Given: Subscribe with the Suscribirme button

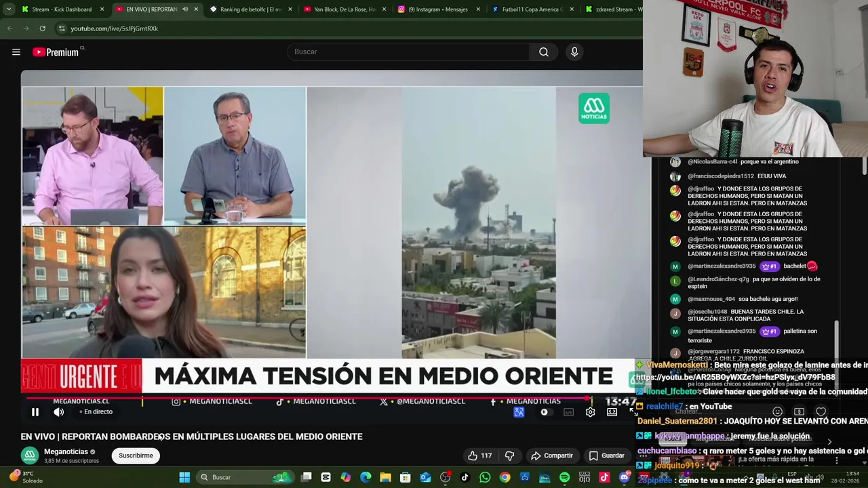Looking at the screenshot, I should click(x=136, y=455).
